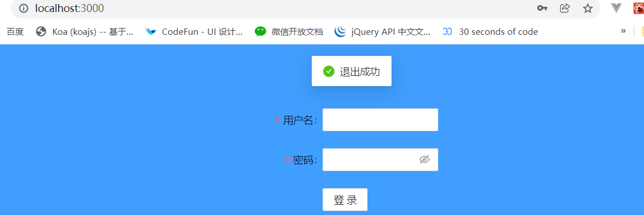644x215 pixels.
Task: Open the jQuery API 中文文档 bookmark
Action: [382, 32]
